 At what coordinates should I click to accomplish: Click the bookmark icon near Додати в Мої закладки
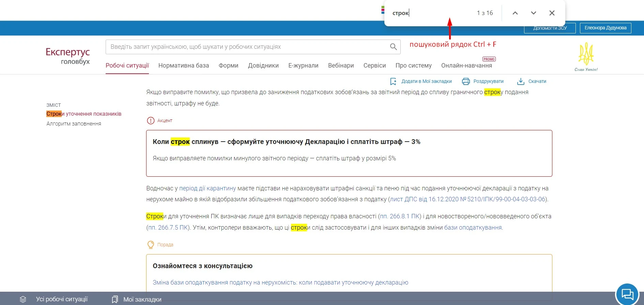pyautogui.click(x=393, y=81)
